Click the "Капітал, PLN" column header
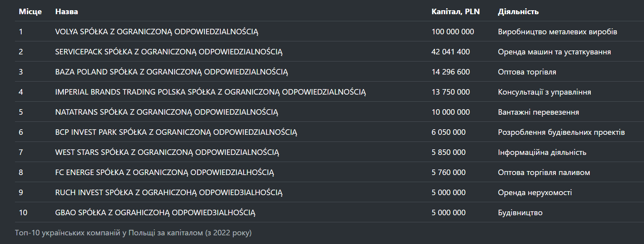The image size is (644, 244). 456,11
